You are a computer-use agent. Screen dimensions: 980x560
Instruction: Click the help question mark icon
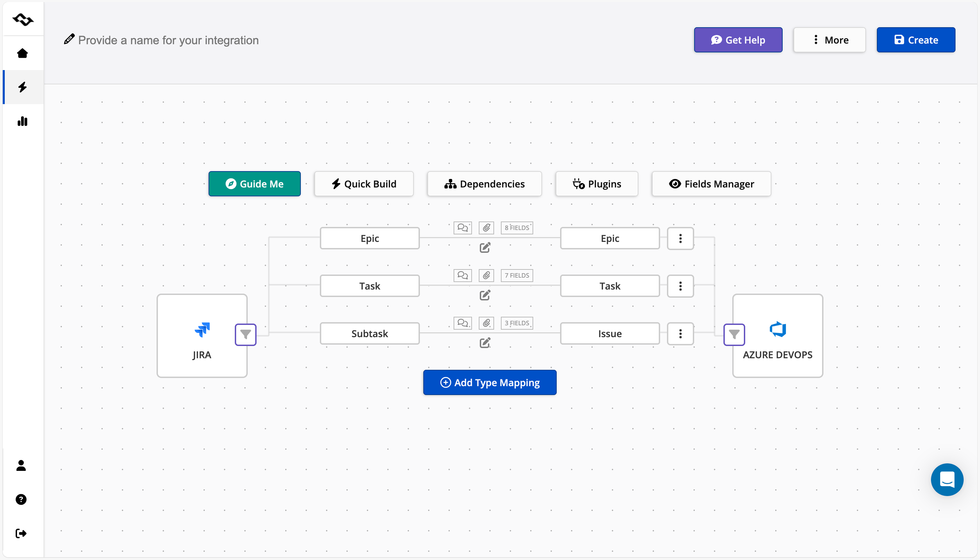(21, 499)
